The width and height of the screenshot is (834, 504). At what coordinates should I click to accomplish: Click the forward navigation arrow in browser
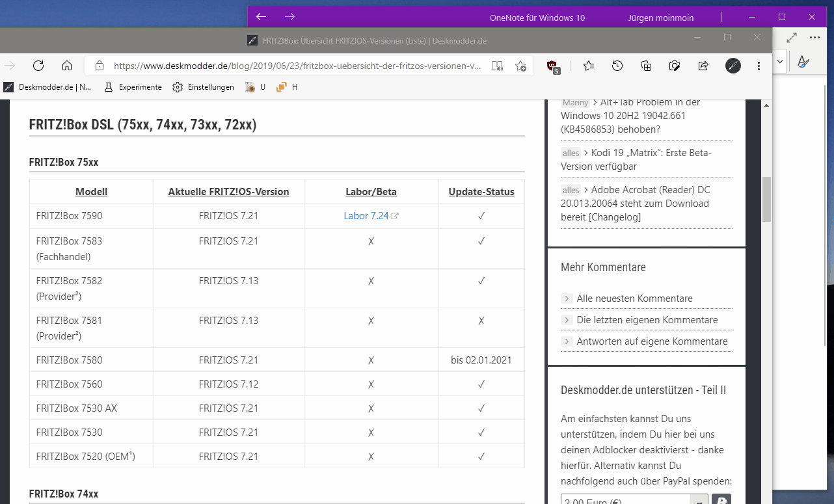pyautogui.click(x=10, y=66)
